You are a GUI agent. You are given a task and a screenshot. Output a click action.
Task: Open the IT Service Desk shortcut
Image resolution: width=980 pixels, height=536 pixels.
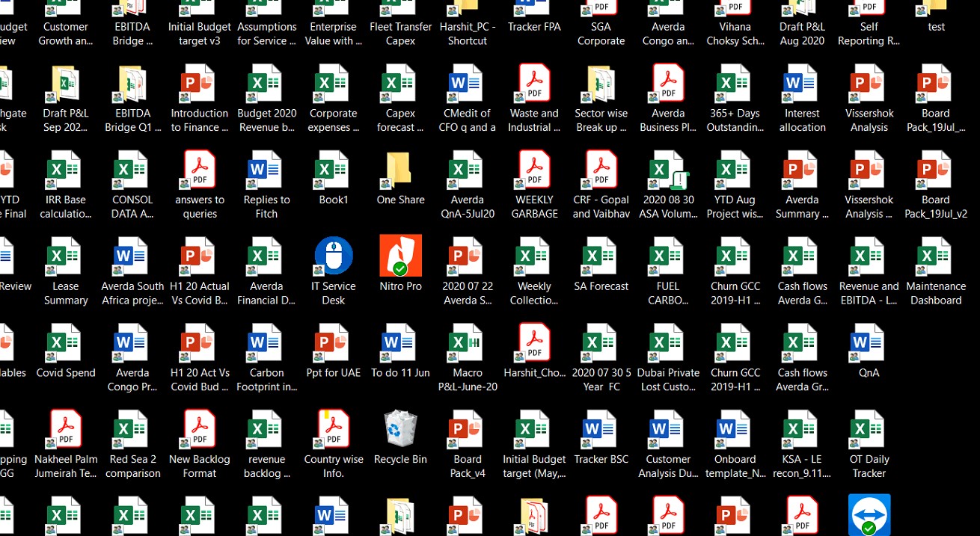(x=334, y=256)
